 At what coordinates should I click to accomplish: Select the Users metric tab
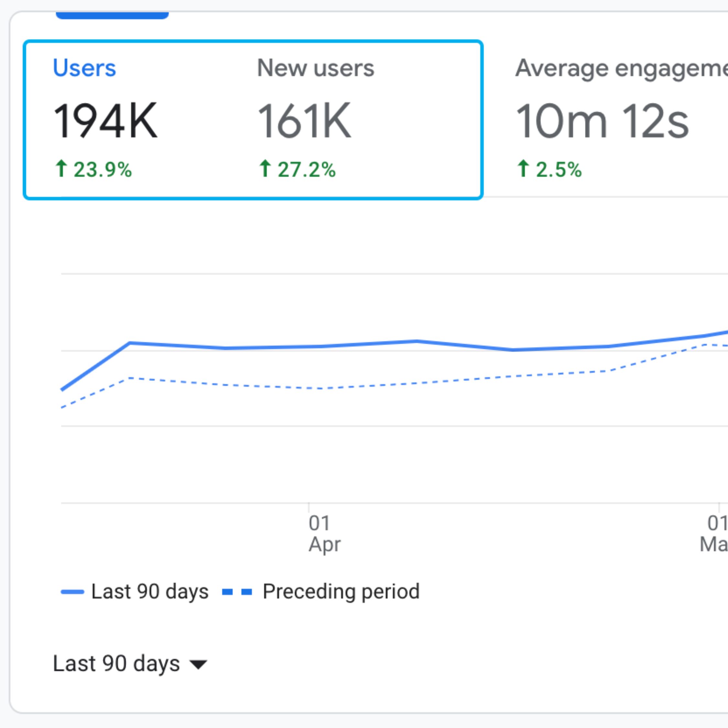(x=84, y=68)
